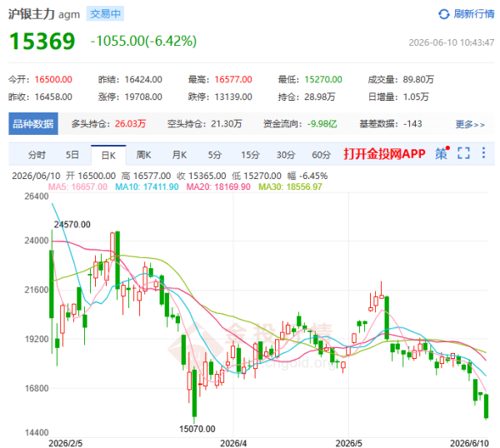This screenshot has height=448, width=500.
Task: Click 昨结 value 16424.00
Action: pyautogui.click(x=143, y=79)
